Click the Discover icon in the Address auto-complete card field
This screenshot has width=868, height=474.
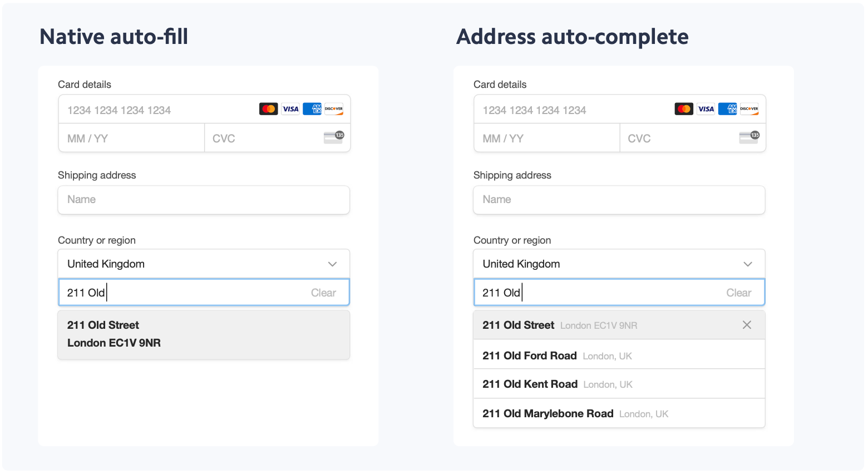point(749,109)
